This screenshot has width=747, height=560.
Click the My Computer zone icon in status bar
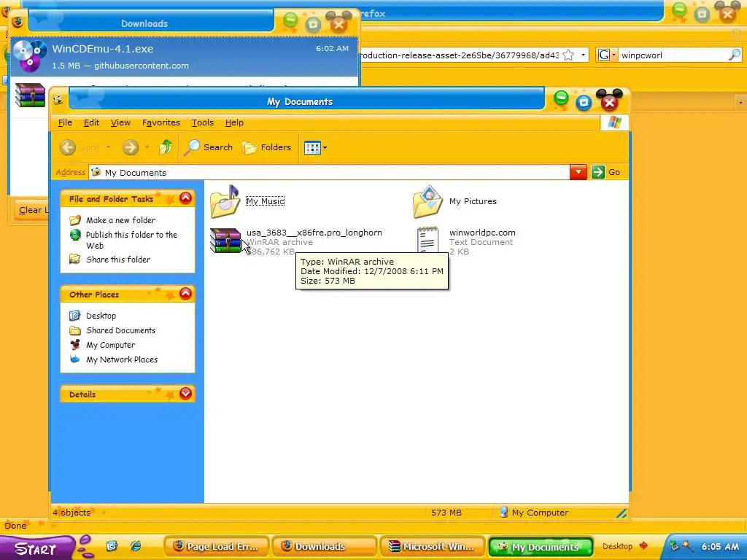(503, 513)
